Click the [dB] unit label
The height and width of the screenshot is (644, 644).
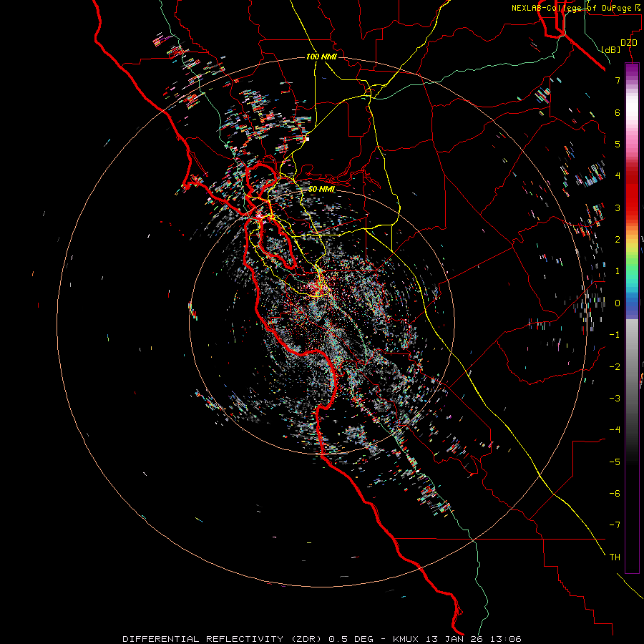tap(611, 49)
